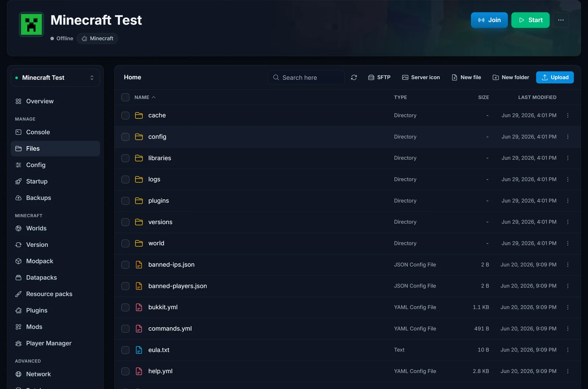Screen dimensions: 588x389
Task: Open Modpack section
Action: pos(55,261)
